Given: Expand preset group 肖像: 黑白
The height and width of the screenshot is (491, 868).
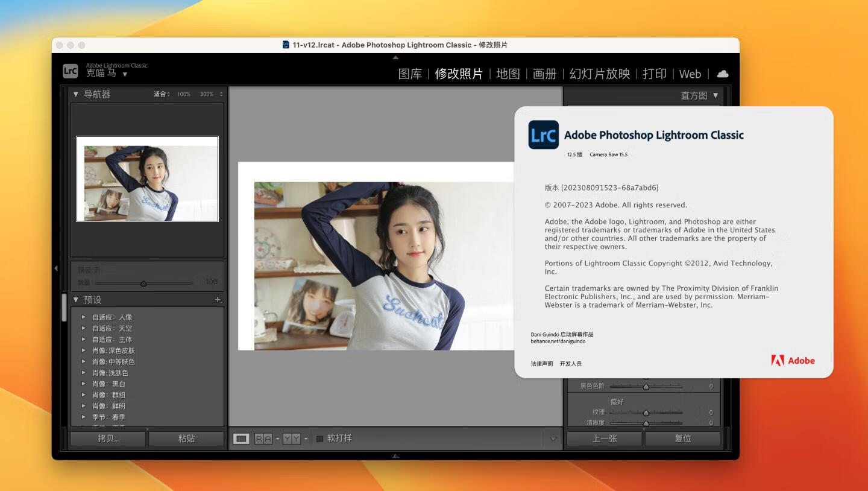Looking at the screenshot, I should tap(84, 384).
